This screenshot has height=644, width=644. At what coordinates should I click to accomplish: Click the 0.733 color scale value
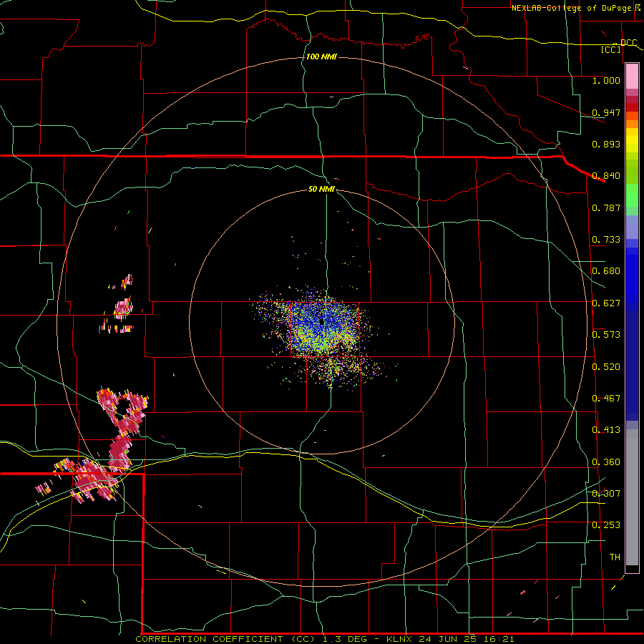tap(606, 240)
